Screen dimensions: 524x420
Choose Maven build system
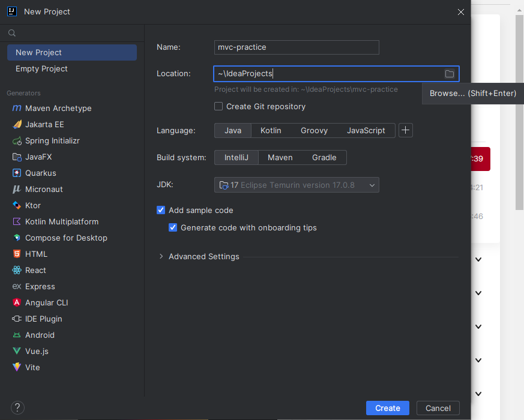tap(280, 158)
